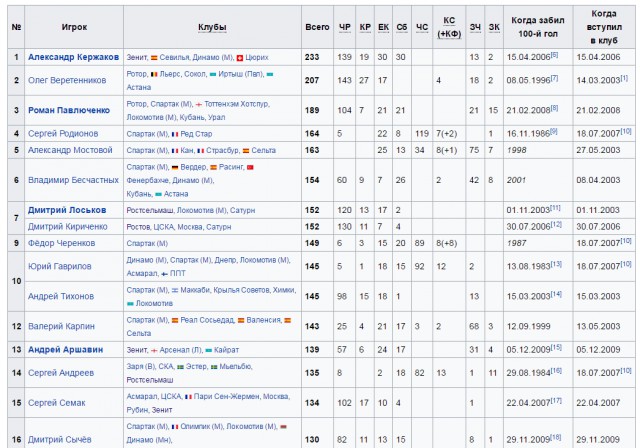Open ЦСКА link in Кириченко row
This screenshot has height=448, width=640.
point(163,227)
